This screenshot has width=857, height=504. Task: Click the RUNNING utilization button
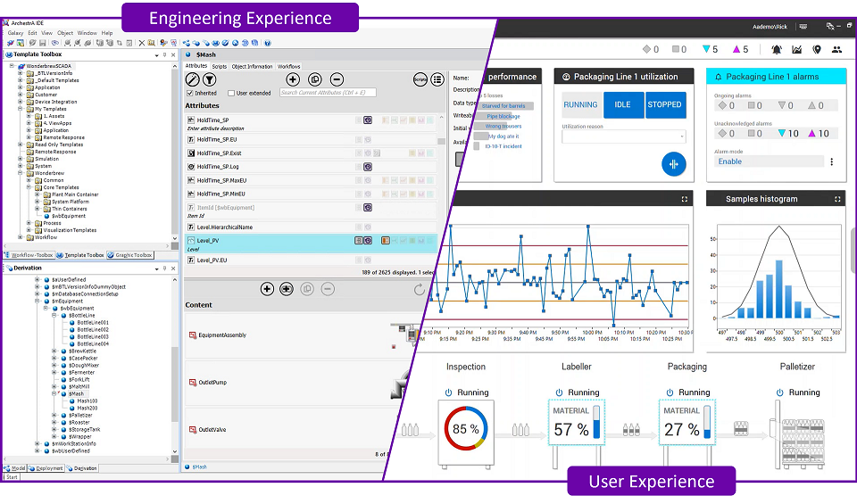coord(581,104)
